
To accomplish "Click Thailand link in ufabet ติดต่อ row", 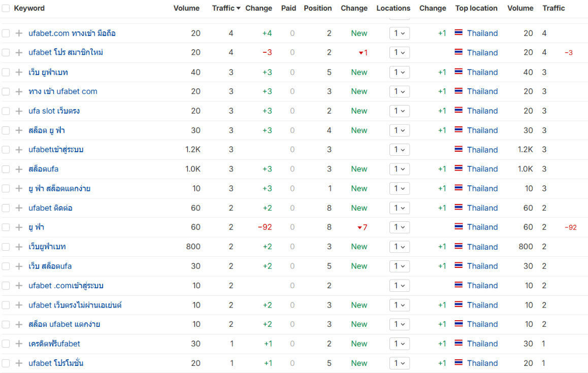I will [482, 208].
